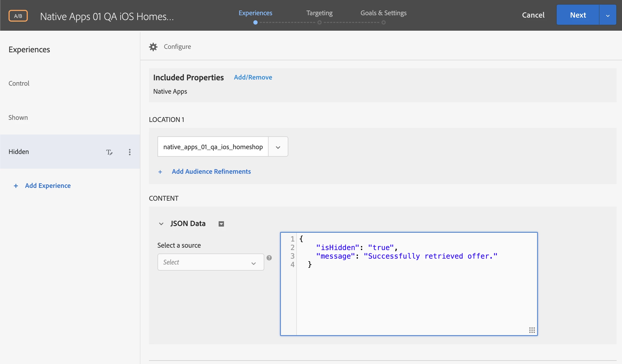Open the three-dot menu for Hidden experience

pyautogui.click(x=130, y=152)
